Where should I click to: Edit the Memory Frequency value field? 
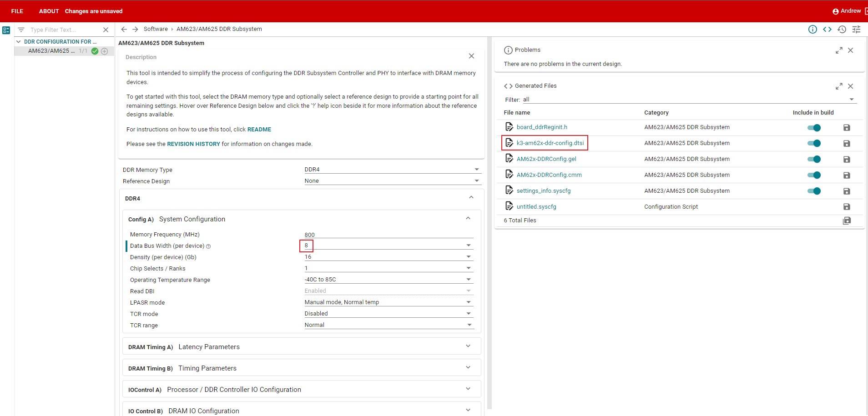(x=389, y=235)
